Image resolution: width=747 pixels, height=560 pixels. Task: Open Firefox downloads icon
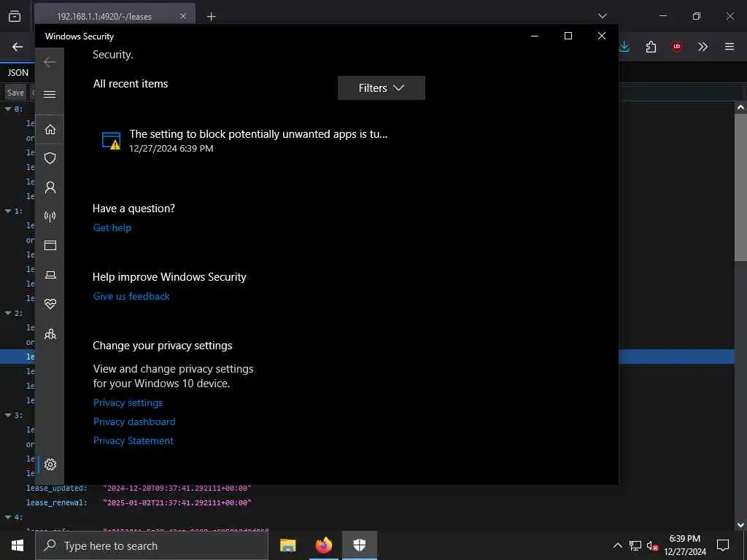tap(624, 47)
